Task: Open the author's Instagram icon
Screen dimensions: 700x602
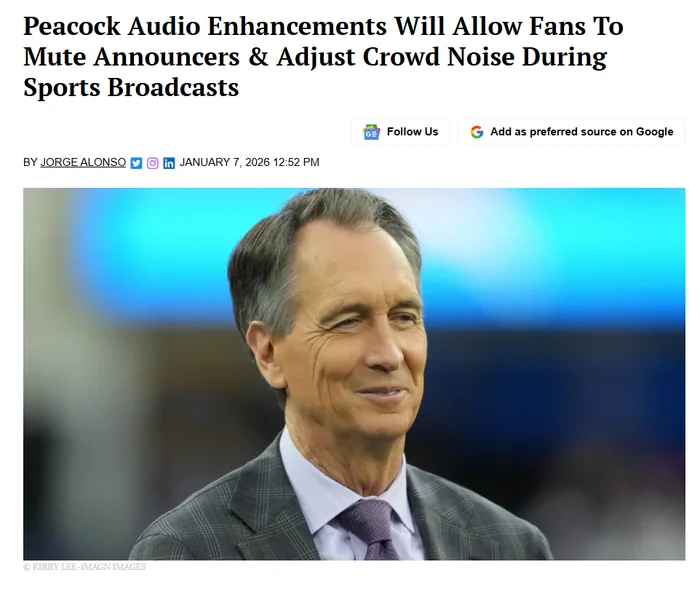Action: [152, 163]
